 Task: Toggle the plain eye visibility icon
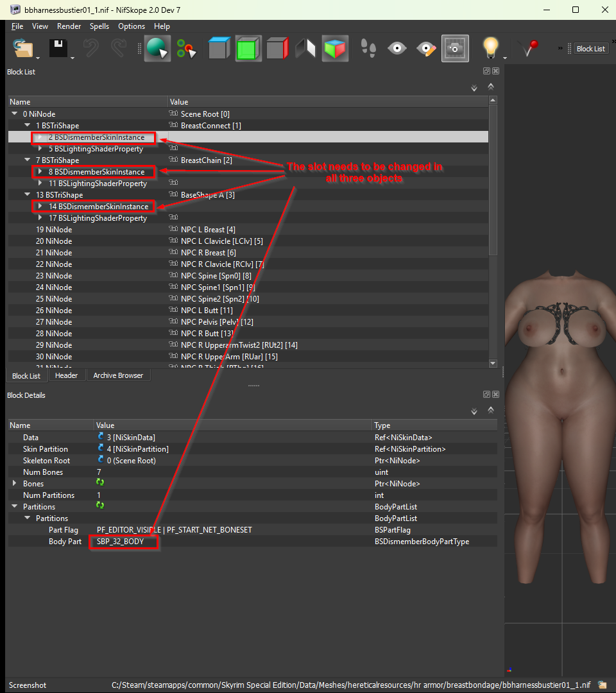tap(397, 47)
